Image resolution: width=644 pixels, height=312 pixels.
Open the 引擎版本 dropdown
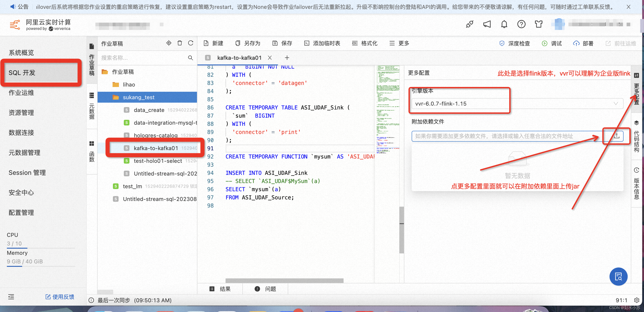click(x=517, y=104)
